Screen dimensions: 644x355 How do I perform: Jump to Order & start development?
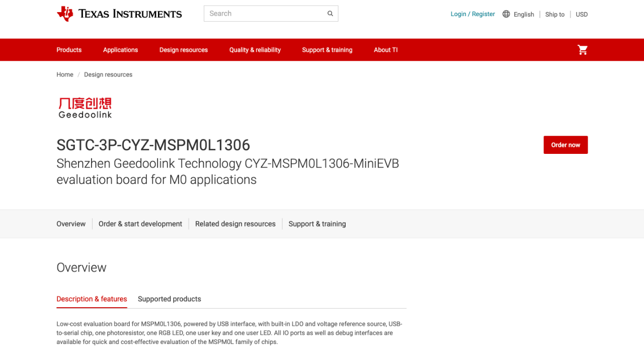pyautogui.click(x=140, y=224)
